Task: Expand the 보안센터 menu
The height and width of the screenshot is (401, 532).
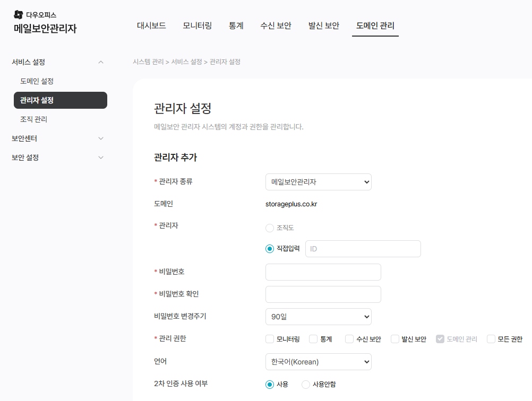Action: [x=101, y=138]
